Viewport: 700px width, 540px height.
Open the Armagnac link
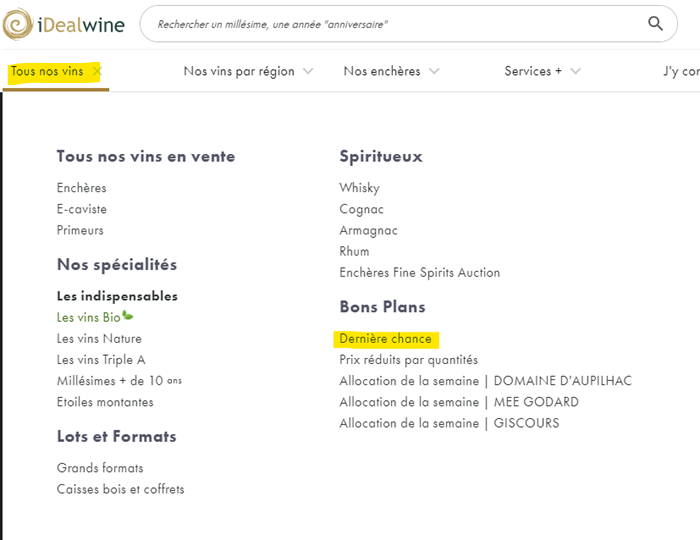coord(368,230)
